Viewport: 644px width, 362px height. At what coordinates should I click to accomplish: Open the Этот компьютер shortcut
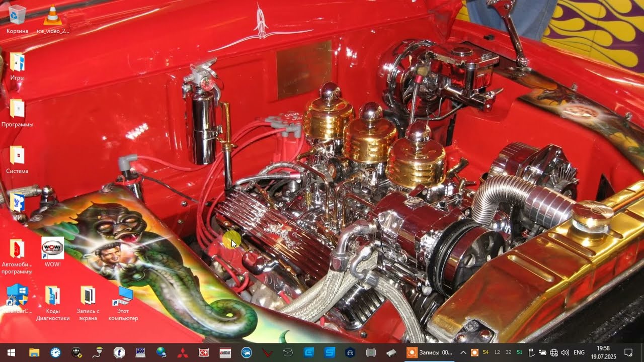123,303
